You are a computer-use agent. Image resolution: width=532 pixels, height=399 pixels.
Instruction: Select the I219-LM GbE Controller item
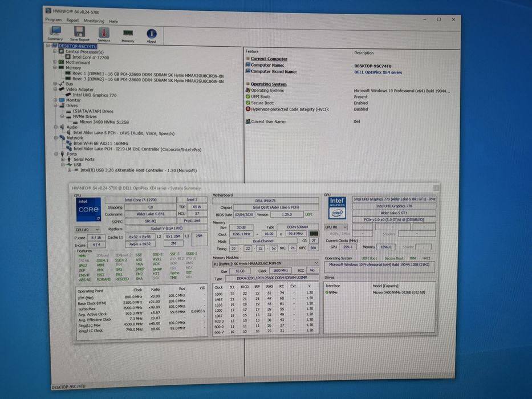(137, 149)
